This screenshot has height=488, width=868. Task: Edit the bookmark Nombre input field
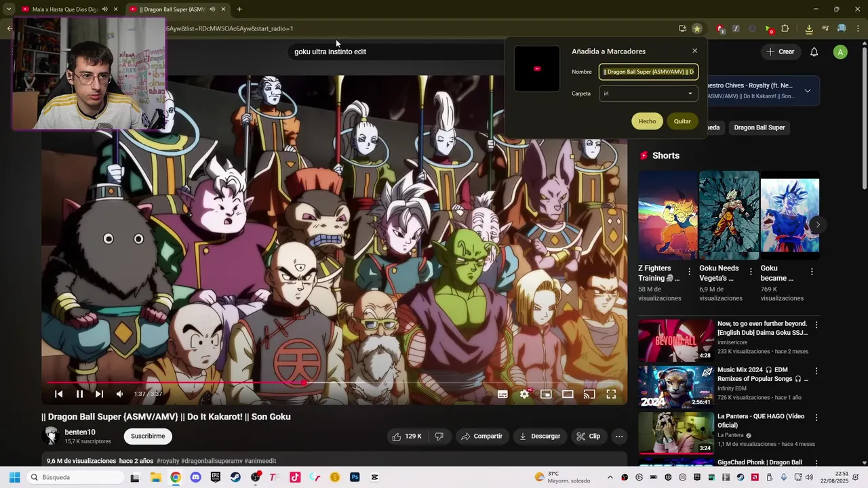coord(648,72)
